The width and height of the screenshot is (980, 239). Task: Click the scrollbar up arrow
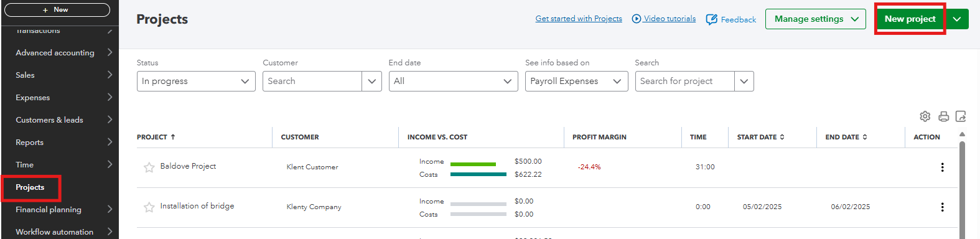point(962,134)
